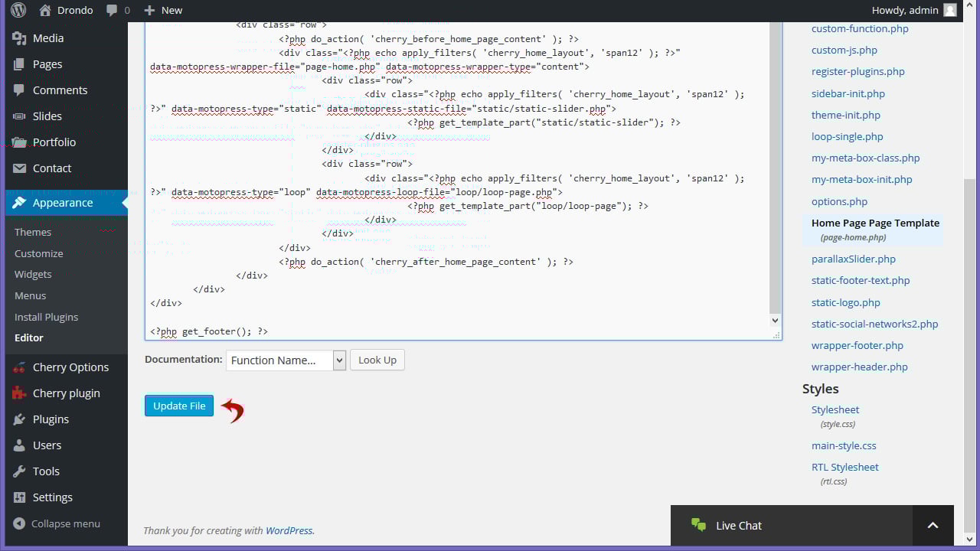Click New in the admin bar
This screenshot has height=551, width=980.
coord(171,10)
